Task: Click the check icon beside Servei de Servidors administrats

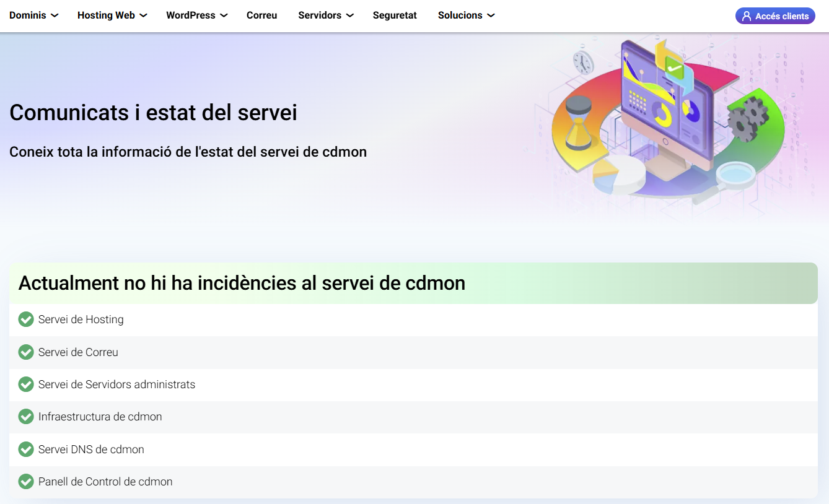Action: (x=26, y=385)
